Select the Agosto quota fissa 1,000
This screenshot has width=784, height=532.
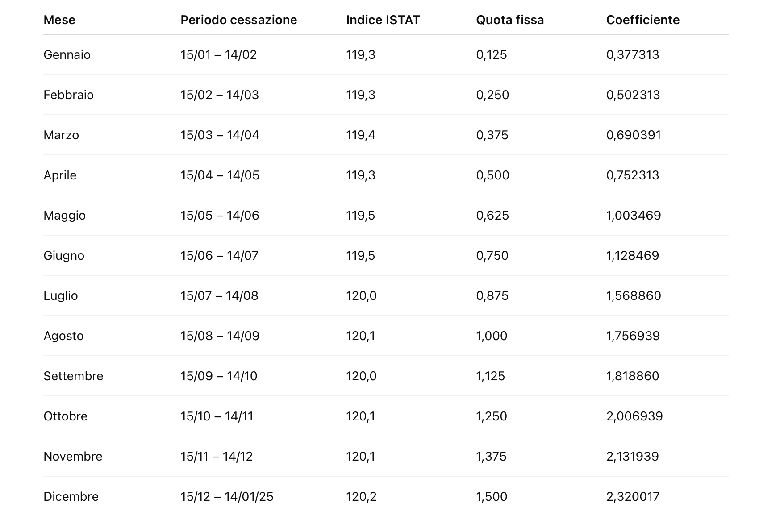click(492, 336)
